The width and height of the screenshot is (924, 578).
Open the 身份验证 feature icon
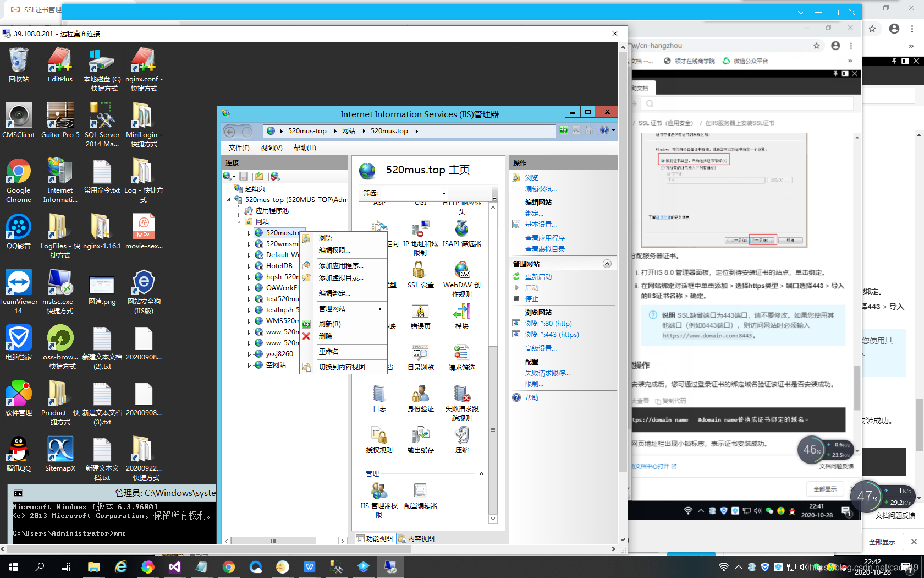[x=420, y=399]
